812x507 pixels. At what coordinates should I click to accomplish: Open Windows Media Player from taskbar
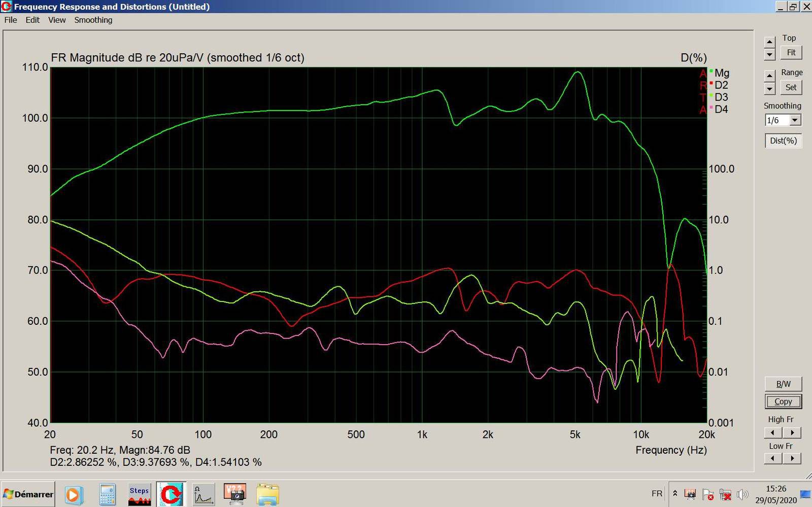[x=73, y=495]
